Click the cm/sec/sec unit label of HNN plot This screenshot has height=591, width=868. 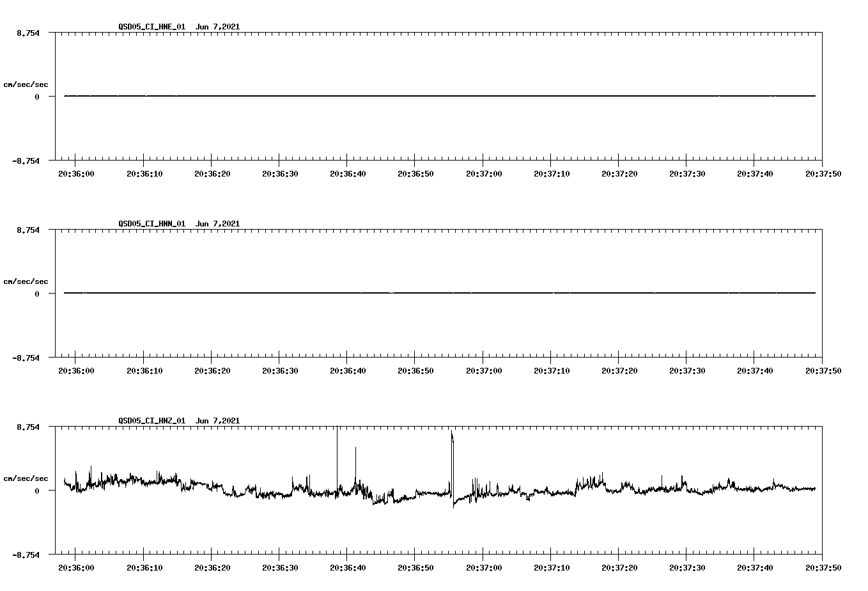pyautogui.click(x=26, y=281)
